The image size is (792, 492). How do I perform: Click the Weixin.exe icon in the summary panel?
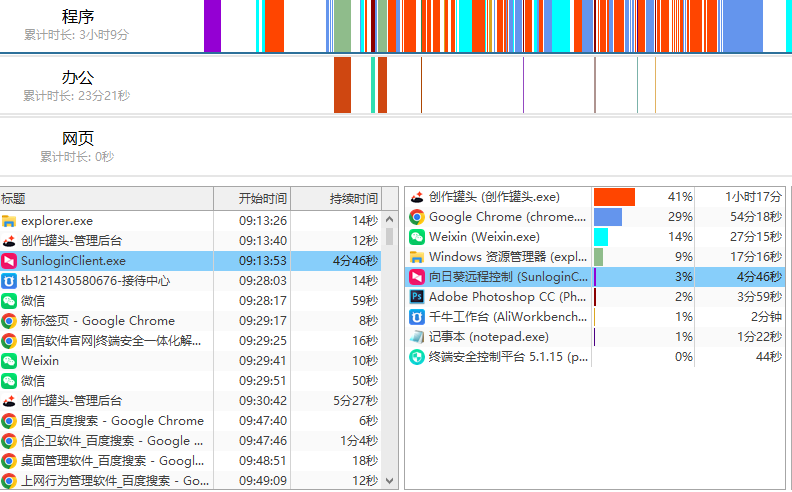click(x=417, y=237)
